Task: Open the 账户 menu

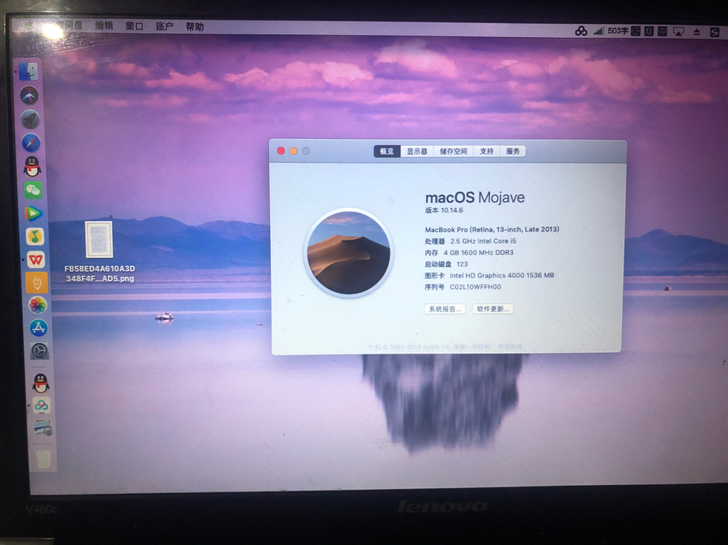Action: [164, 26]
